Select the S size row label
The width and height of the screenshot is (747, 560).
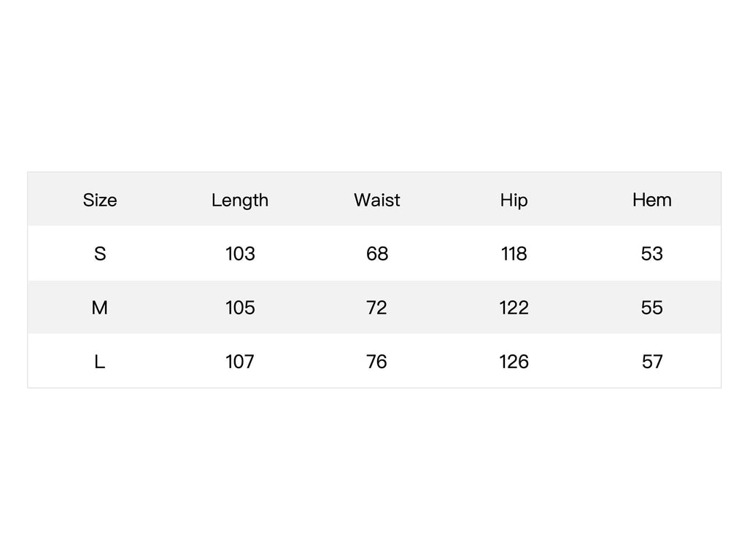(99, 254)
